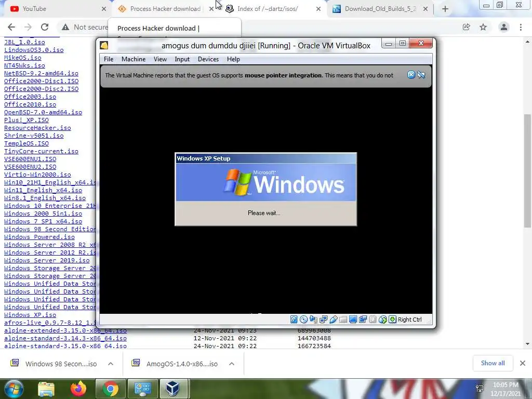Click the Windows_Server_2019.iso link
The height and width of the screenshot is (399, 532).
[47, 260]
